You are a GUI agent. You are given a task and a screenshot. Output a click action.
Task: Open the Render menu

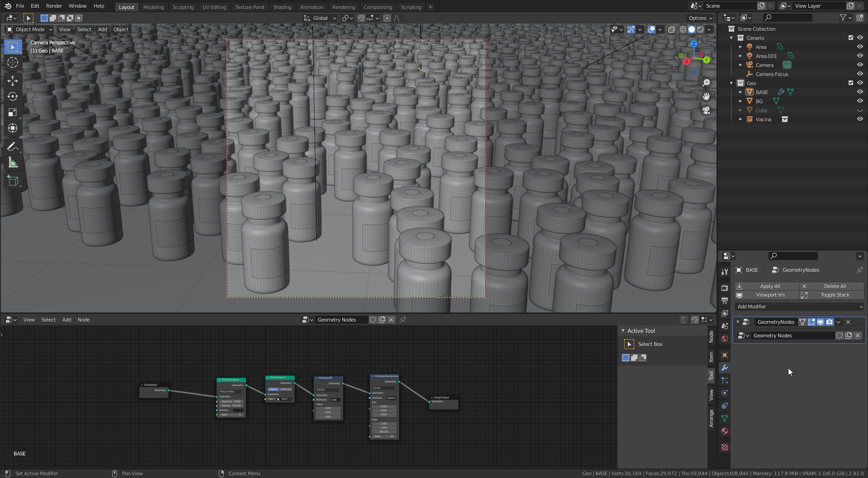click(x=54, y=6)
